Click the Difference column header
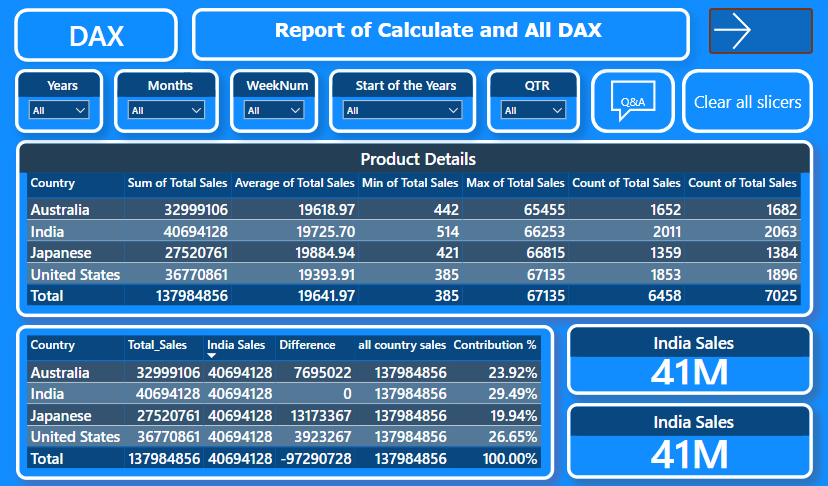The width and height of the screenshot is (828, 486). coord(307,345)
